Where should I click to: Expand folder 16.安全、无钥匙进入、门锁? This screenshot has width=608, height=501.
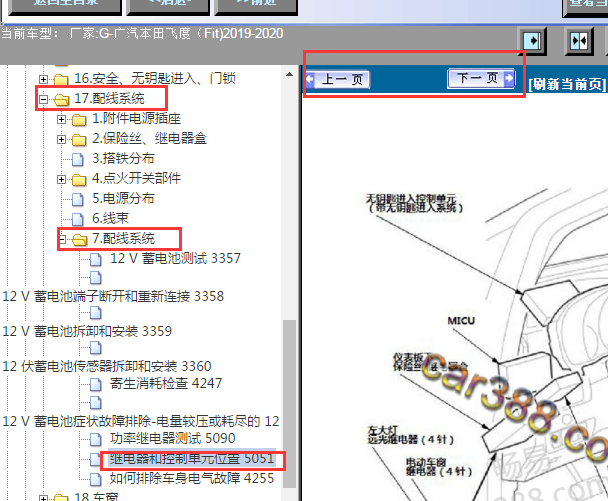(43, 79)
